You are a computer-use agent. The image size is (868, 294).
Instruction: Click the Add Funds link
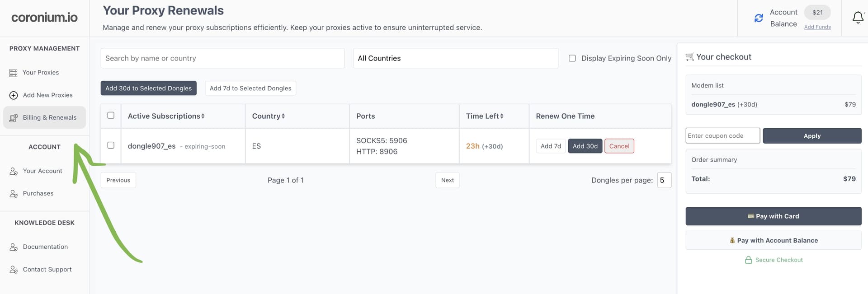click(817, 27)
